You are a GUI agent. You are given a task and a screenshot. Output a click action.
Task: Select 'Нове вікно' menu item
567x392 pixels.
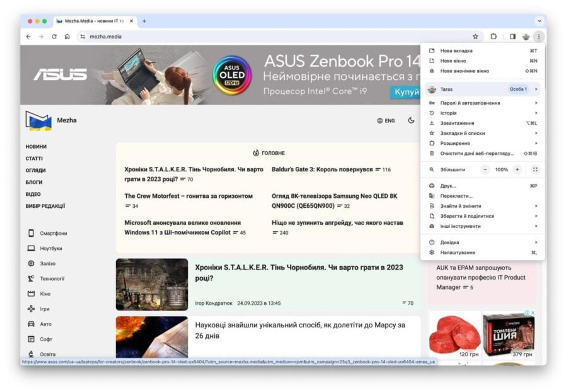point(483,61)
